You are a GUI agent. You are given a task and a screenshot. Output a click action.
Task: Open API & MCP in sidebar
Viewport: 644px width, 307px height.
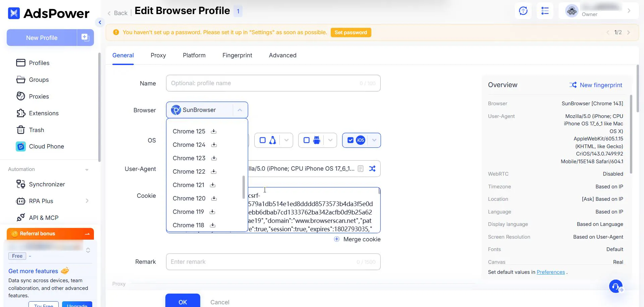tap(37, 218)
